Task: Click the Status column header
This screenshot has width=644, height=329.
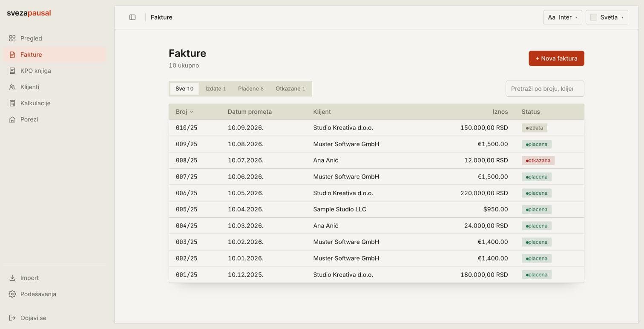Action: (x=531, y=112)
